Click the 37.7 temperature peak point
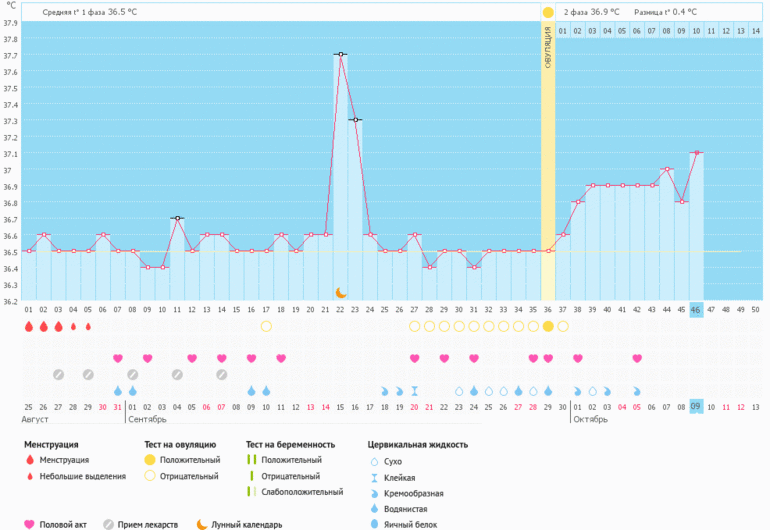The height and width of the screenshot is (530, 770). coord(340,54)
